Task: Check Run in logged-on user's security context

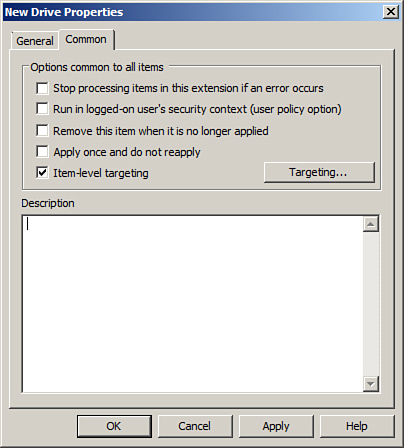Action: pos(42,109)
